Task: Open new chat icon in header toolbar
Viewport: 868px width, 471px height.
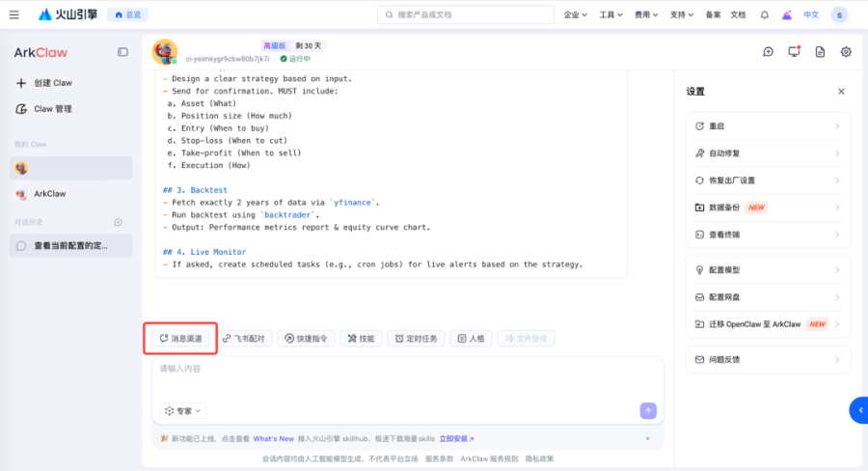Action: (x=768, y=52)
